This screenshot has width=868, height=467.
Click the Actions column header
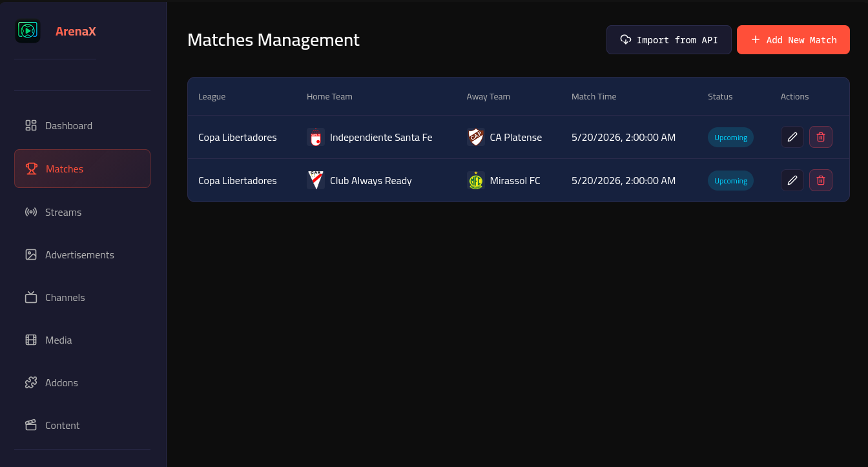click(794, 96)
